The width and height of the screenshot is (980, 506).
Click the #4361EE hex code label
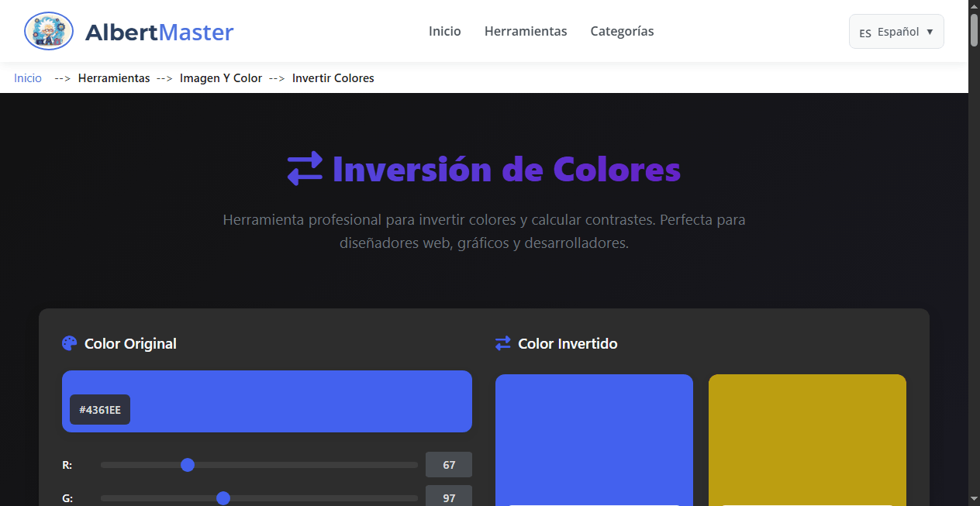(100, 409)
